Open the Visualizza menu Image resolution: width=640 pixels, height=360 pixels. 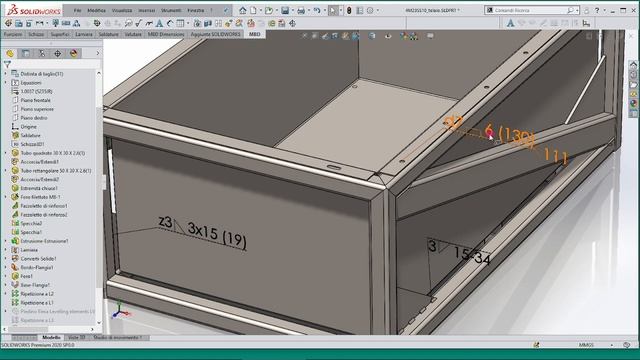[x=122, y=10]
